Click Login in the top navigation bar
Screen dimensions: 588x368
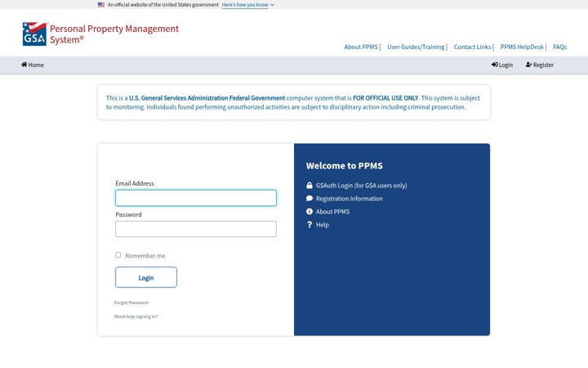click(502, 65)
